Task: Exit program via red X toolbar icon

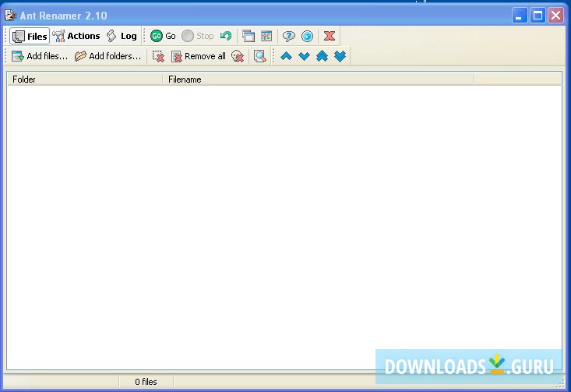Action: coord(330,36)
